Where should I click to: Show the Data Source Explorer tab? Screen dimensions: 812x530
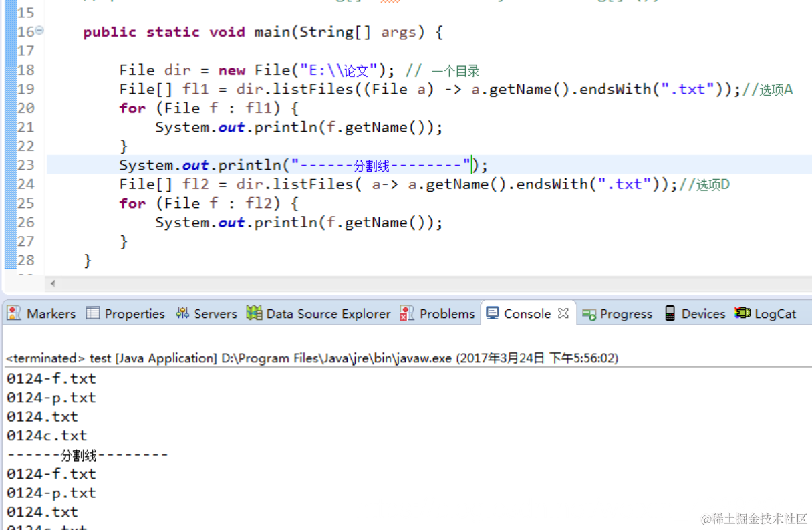319,313
